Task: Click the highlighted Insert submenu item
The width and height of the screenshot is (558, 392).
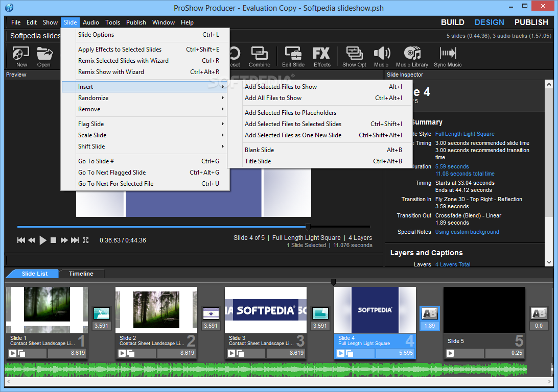Action: point(145,87)
